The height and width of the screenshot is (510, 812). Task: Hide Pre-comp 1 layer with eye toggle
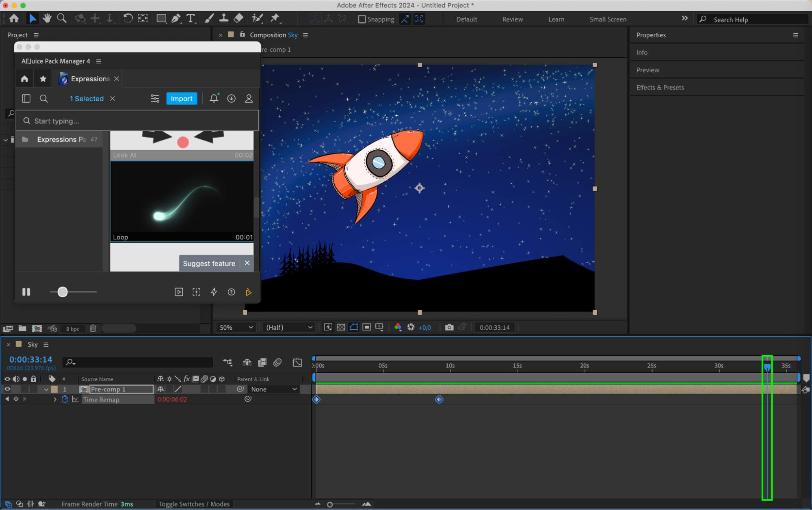coord(7,389)
